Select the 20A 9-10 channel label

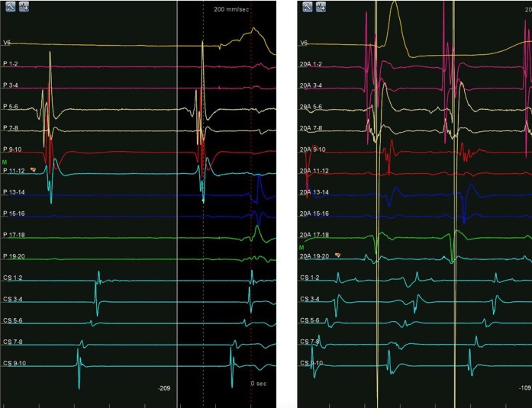[312, 149]
